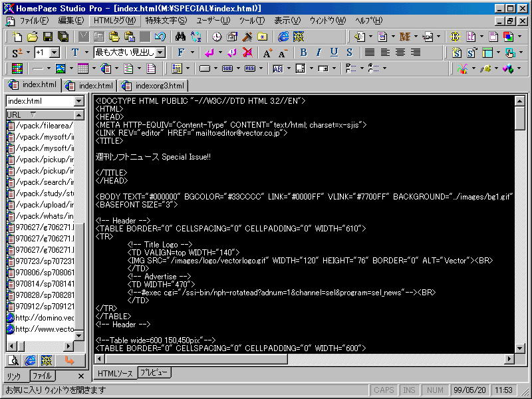The width and height of the screenshot is (532, 399).
Task: Click the orange arrow icon in the side panel
Action: click(x=69, y=360)
